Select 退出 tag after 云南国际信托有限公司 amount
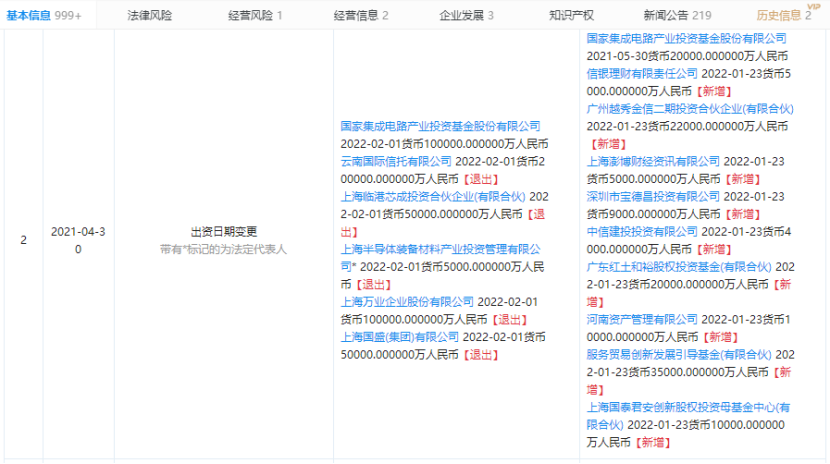Viewport: 830px width, 464px height. (481, 179)
